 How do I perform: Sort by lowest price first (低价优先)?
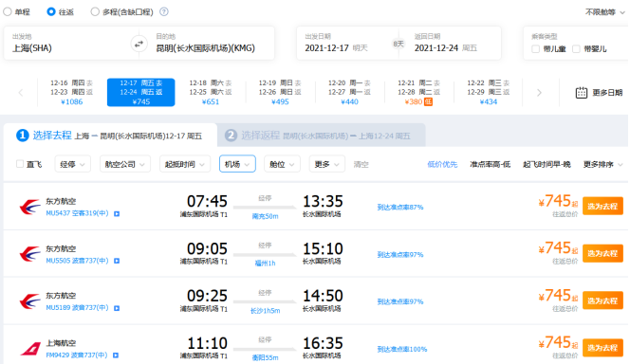[442, 165]
